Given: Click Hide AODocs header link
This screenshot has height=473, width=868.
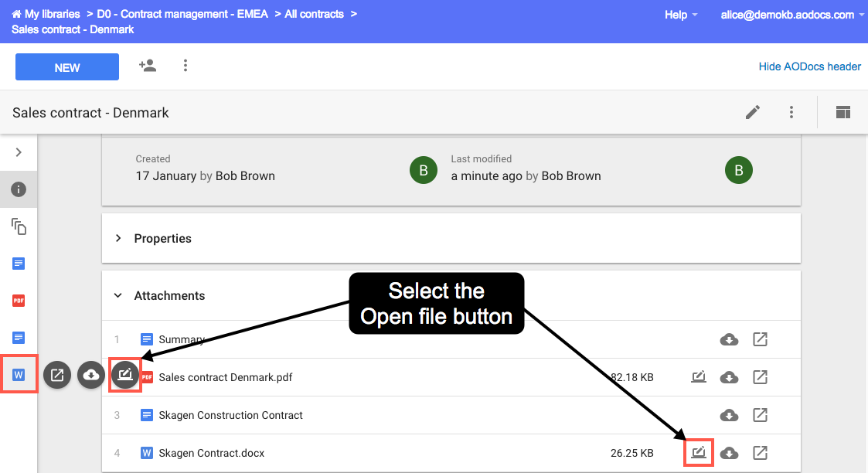Looking at the screenshot, I should (809, 66).
